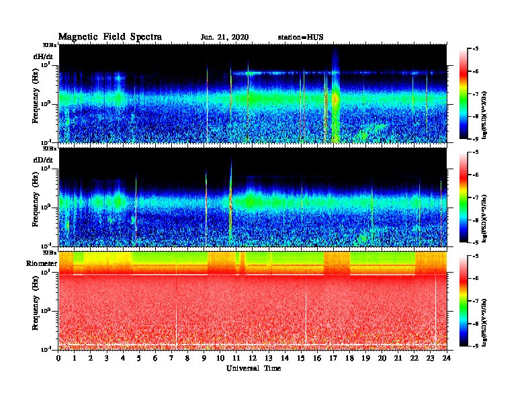The height and width of the screenshot is (411, 532).
Task: Click the color bar beside the dH/dt panel
Action: (463, 94)
